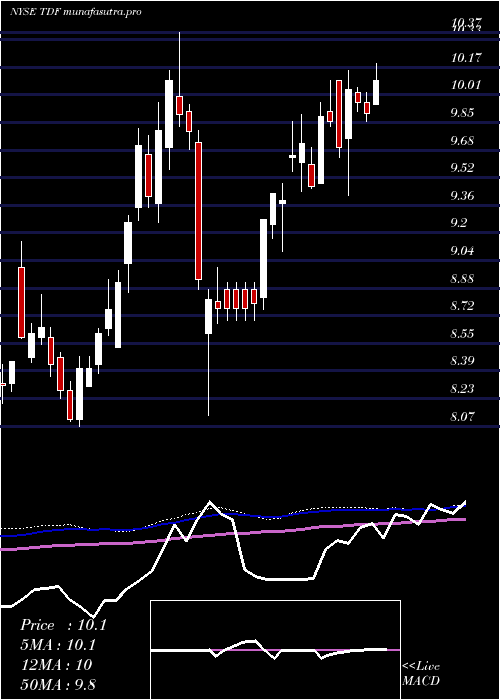Viewport: 500px width, 700px height.
Task: Select the 10.17 price axis label
Action: click(466, 58)
